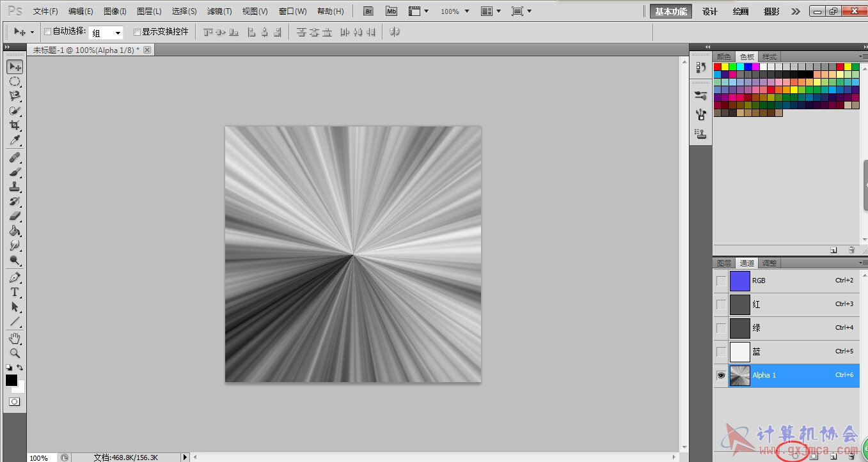Open the 滤镜(T) menu
The height and width of the screenshot is (462, 868).
(219, 12)
